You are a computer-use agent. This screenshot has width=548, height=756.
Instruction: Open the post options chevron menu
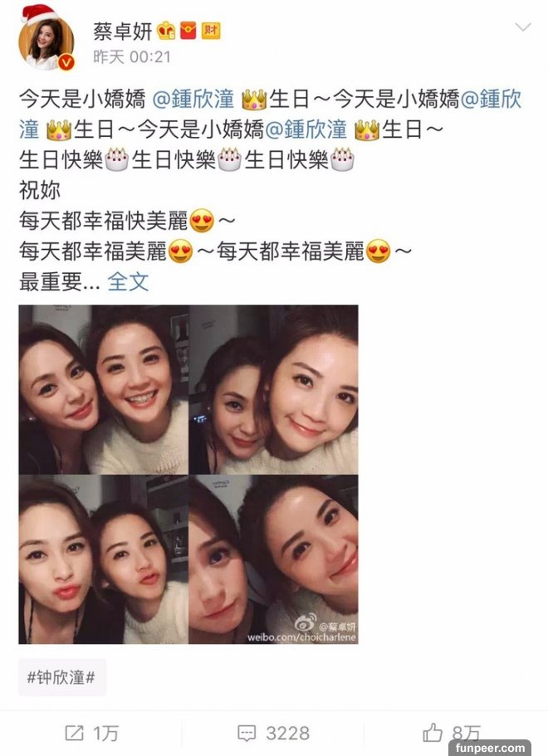pos(523,27)
